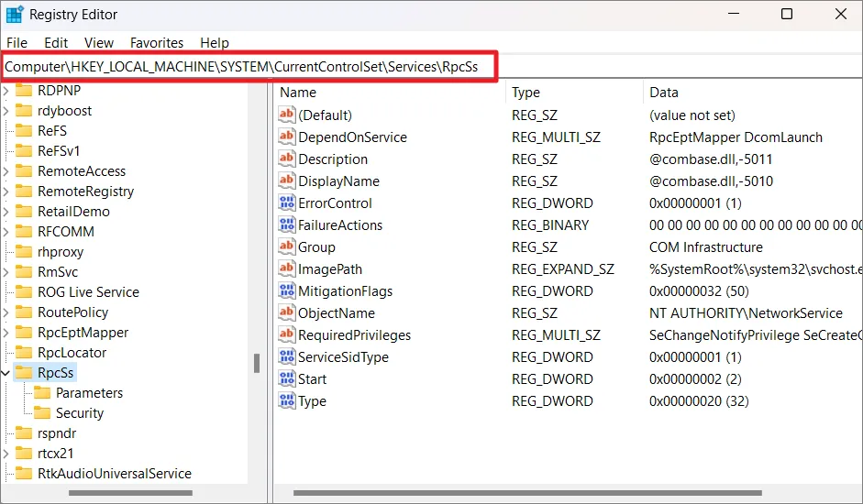Open the Favorites menu
This screenshot has height=504, width=863.
156,43
